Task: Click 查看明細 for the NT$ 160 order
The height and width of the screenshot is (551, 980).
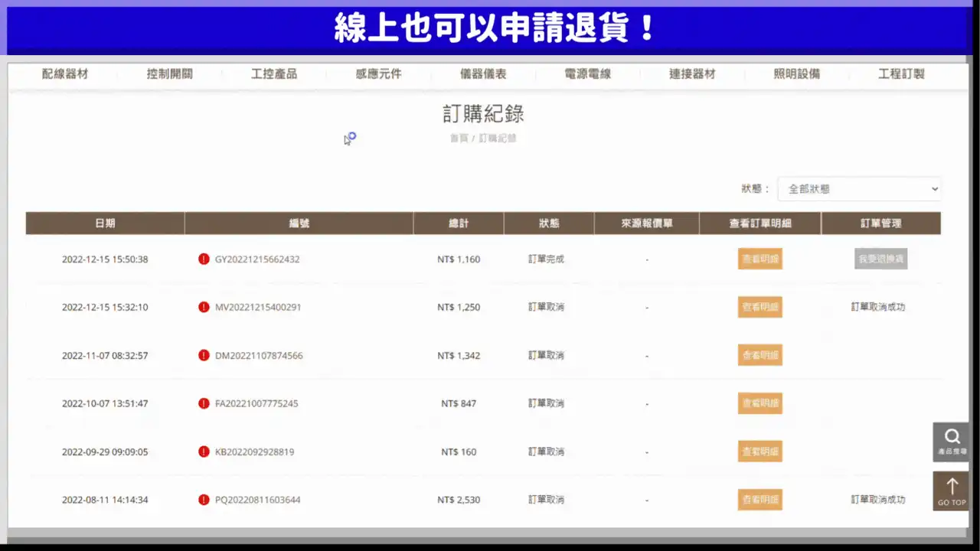Action: pos(759,452)
